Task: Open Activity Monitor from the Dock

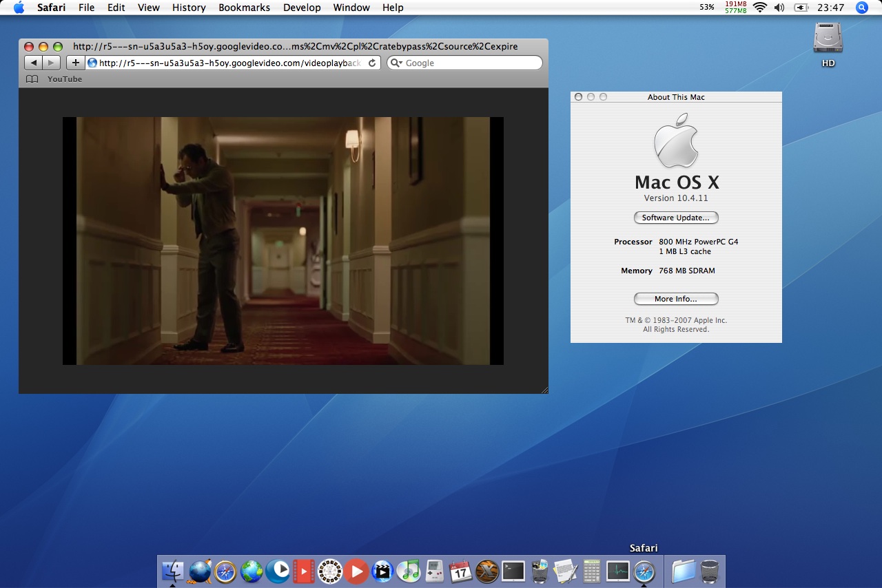Action: point(618,571)
